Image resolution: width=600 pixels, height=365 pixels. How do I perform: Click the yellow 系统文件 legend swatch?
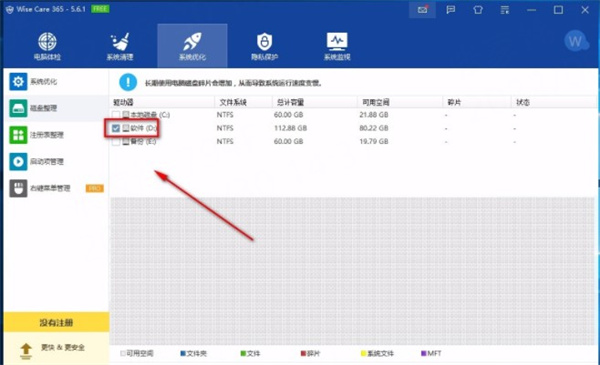364,353
